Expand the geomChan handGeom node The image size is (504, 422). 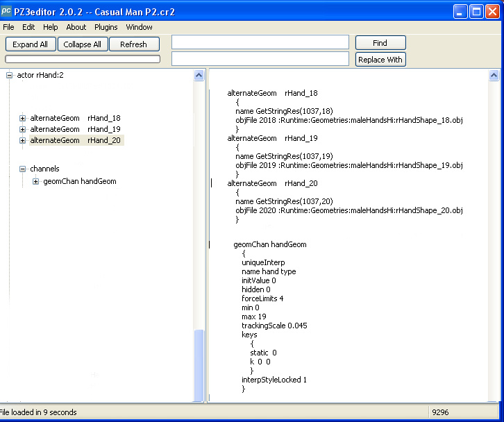[36, 182]
